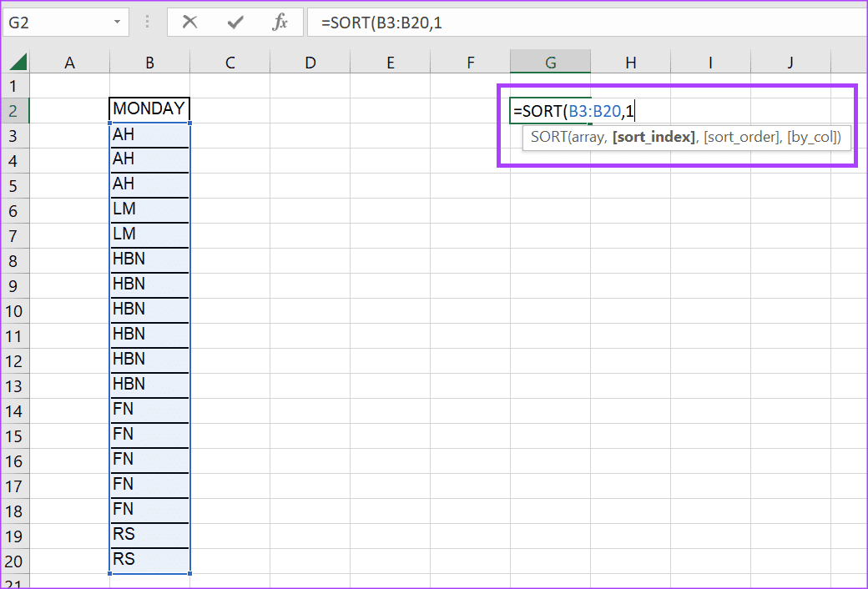Image resolution: width=868 pixels, height=589 pixels.
Task: Open the Insert Function fx dialog
Action: 280,23
